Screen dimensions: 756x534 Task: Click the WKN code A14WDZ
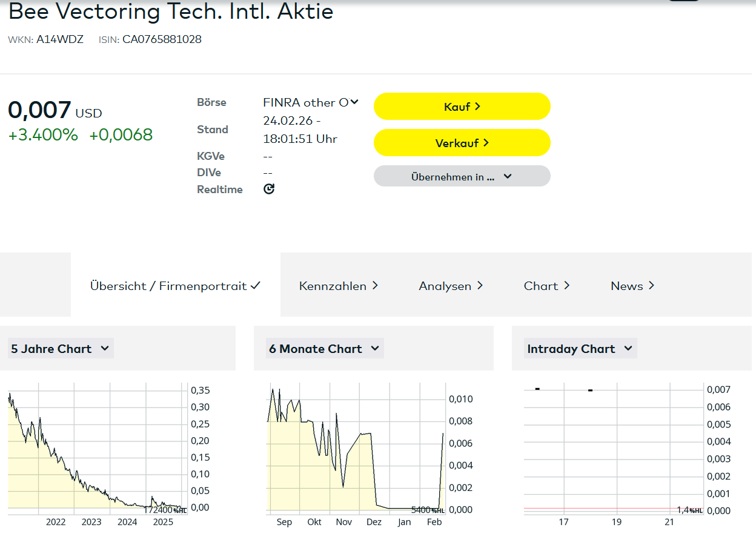(59, 39)
